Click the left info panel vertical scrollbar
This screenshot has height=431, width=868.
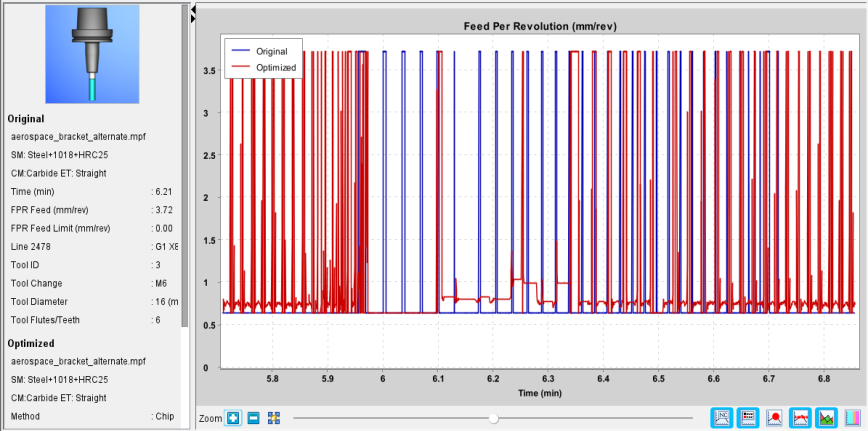point(185,166)
